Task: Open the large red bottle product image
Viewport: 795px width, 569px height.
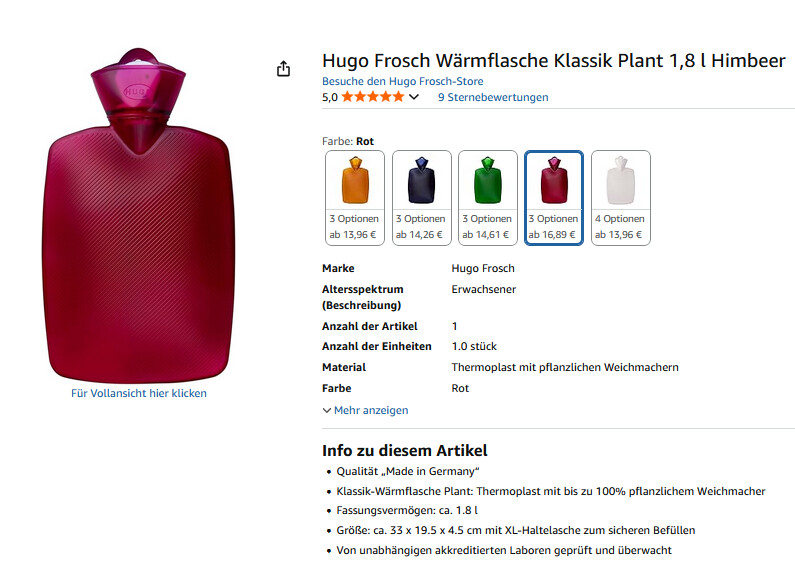Action: [138, 216]
